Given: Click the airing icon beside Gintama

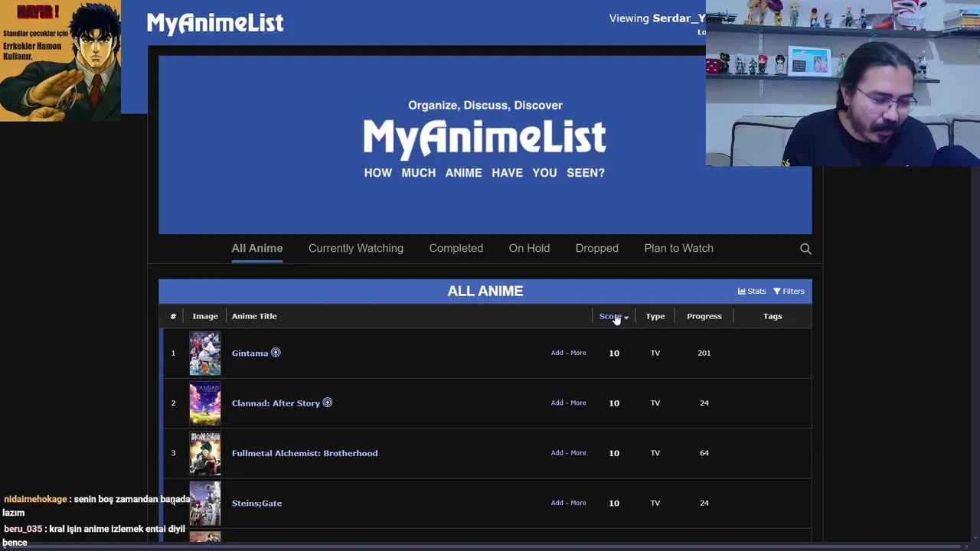Looking at the screenshot, I should click(x=276, y=353).
